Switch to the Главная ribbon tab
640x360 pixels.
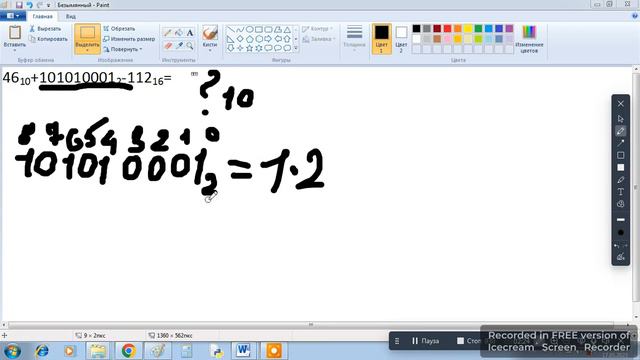pyautogui.click(x=42, y=16)
